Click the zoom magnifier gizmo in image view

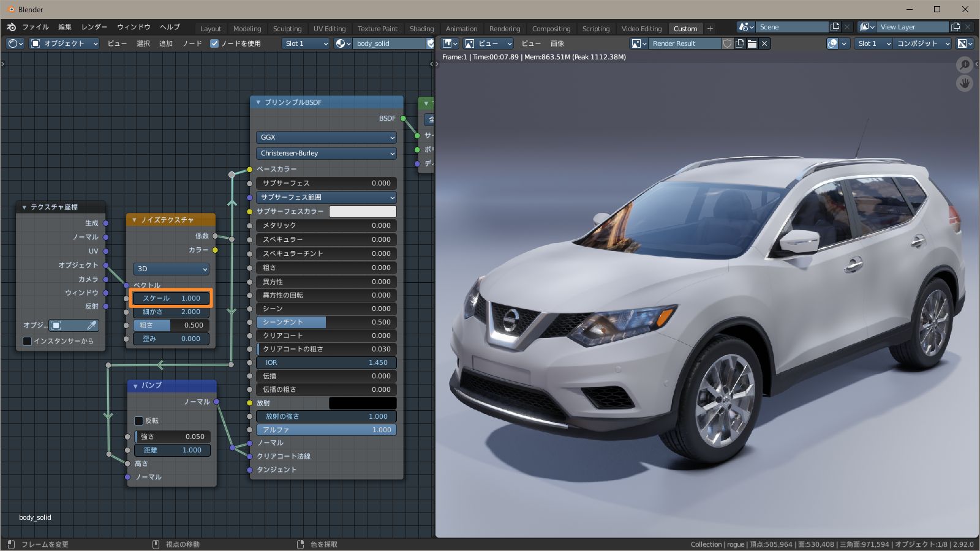[965, 65]
